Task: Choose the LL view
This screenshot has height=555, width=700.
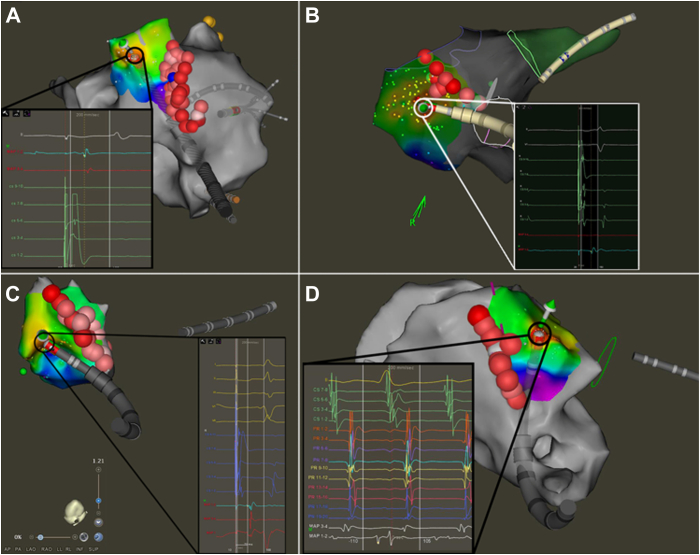Action: coord(59,549)
